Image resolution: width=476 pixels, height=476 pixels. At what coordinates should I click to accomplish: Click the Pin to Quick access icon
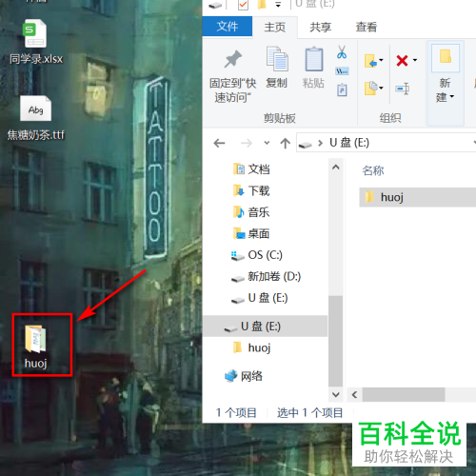coord(232,59)
